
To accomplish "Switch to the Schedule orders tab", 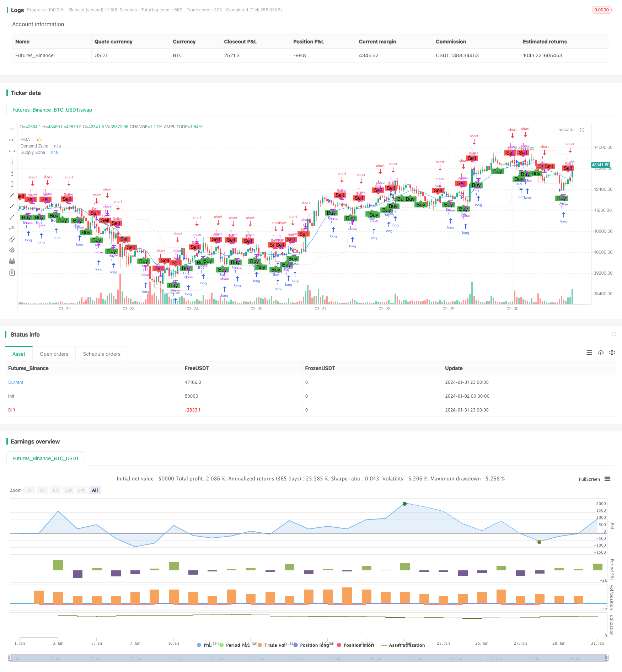I will (102, 354).
